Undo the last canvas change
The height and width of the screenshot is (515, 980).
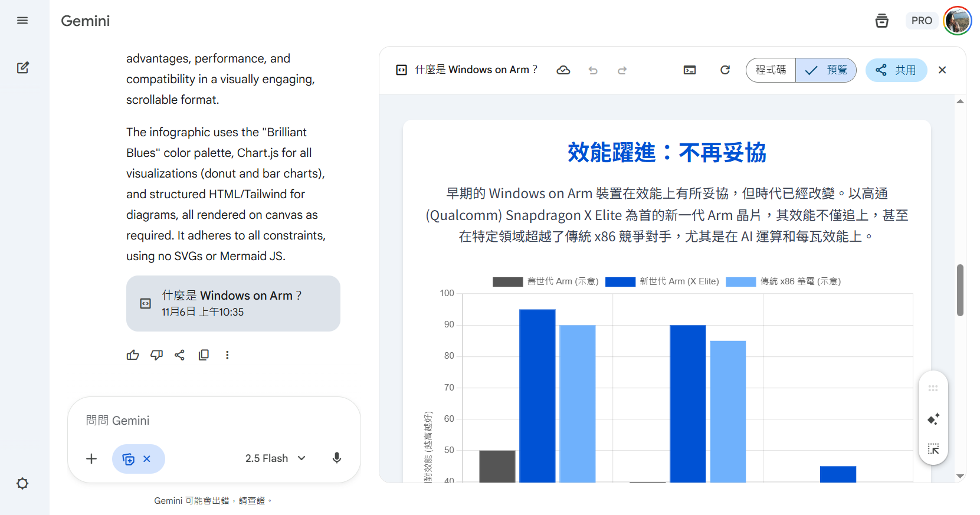click(x=593, y=70)
